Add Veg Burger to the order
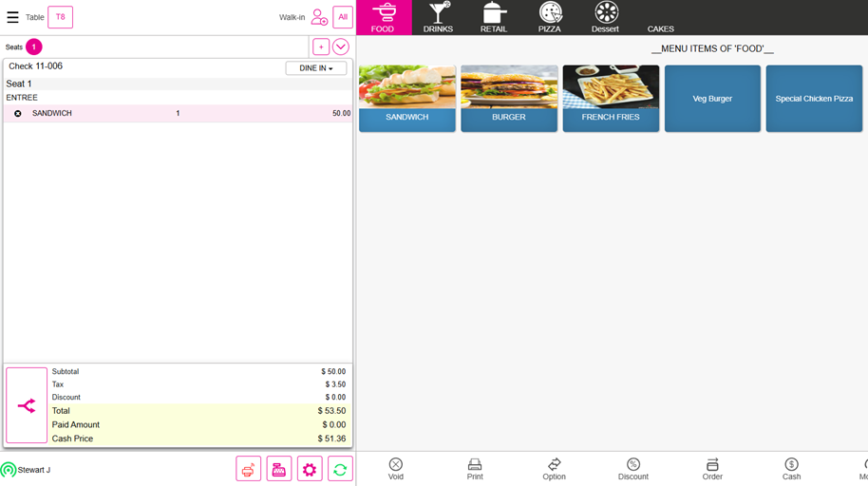Image resolution: width=868 pixels, height=486 pixels. (712, 99)
